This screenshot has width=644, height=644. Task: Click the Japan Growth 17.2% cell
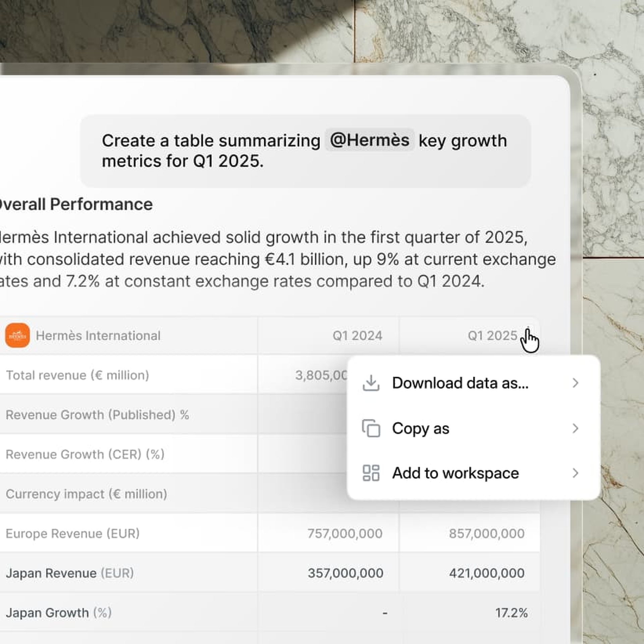(x=512, y=613)
